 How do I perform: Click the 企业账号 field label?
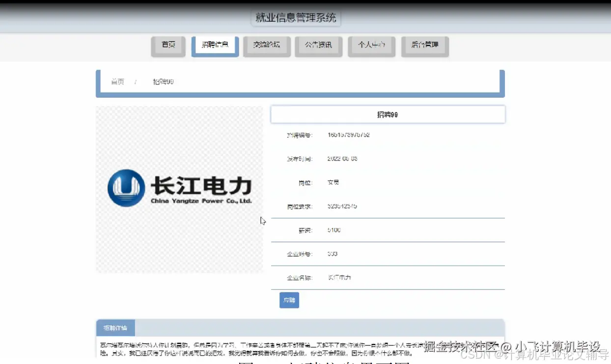tap(300, 254)
